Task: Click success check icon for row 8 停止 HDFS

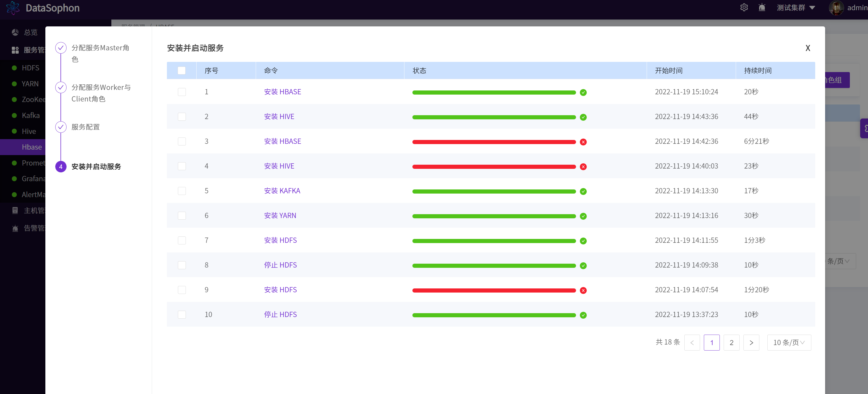Action: 583,266
